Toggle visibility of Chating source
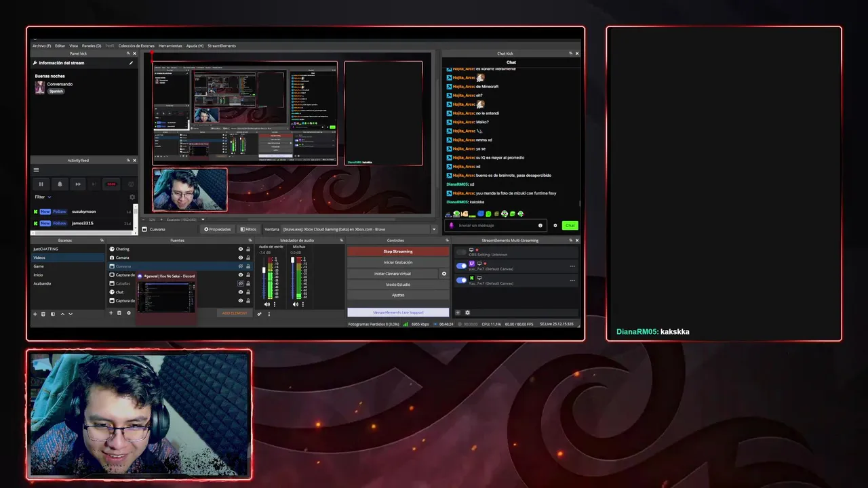 240,249
